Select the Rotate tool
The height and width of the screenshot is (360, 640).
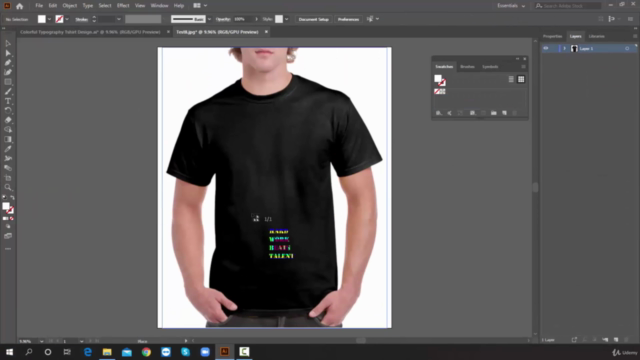click(x=8, y=110)
